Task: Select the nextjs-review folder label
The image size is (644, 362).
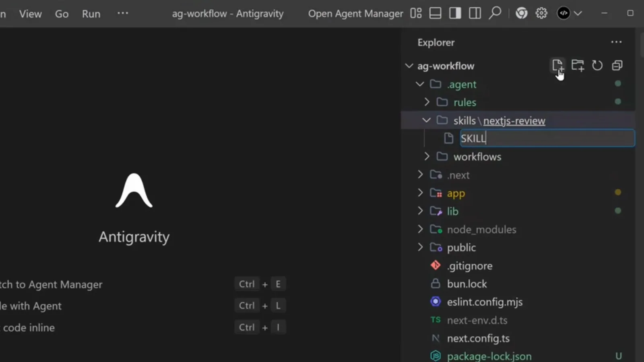Action: point(514,121)
